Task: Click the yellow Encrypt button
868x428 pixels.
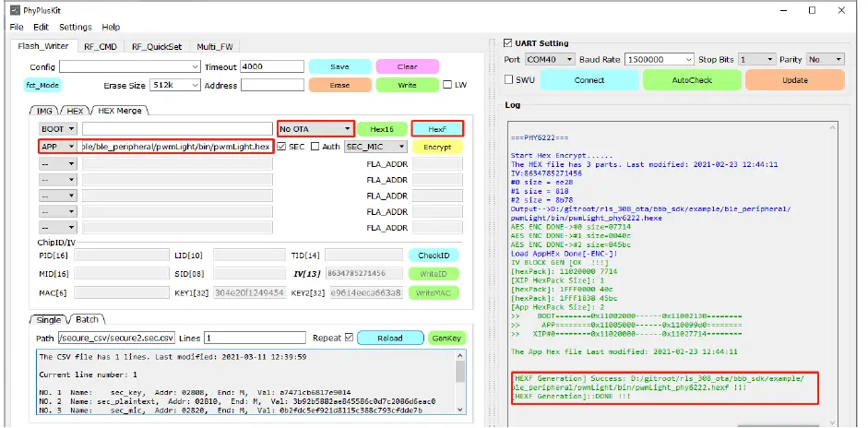Action: coord(436,147)
